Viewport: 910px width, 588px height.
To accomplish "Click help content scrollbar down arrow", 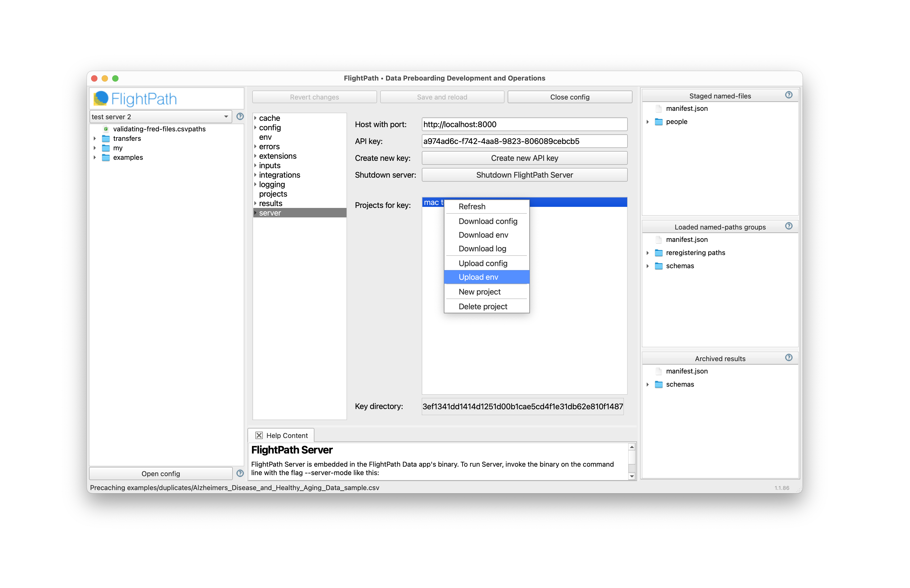I will (x=632, y=476).
